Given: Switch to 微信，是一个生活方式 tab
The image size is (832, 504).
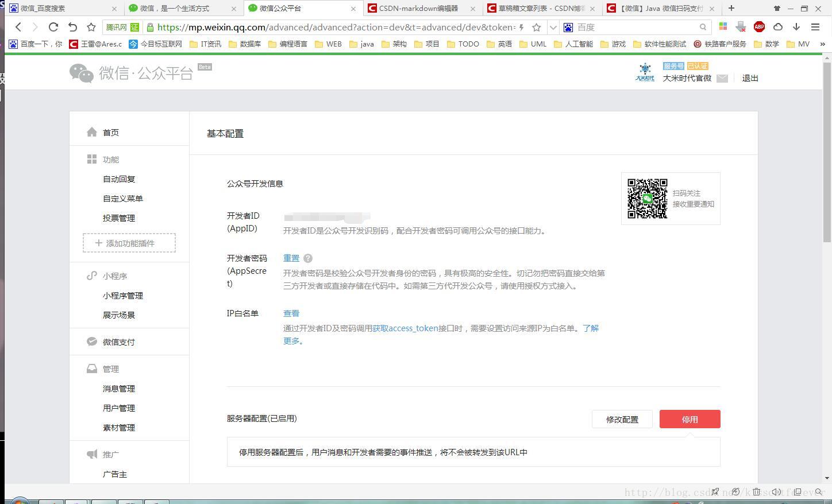Looking at the screenshot, I should 182,8.
